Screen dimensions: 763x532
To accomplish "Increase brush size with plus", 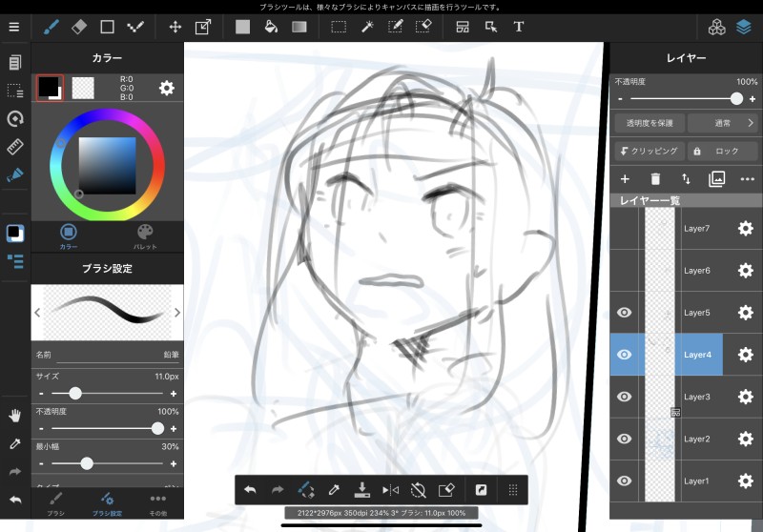I will (x=174, y=394).
